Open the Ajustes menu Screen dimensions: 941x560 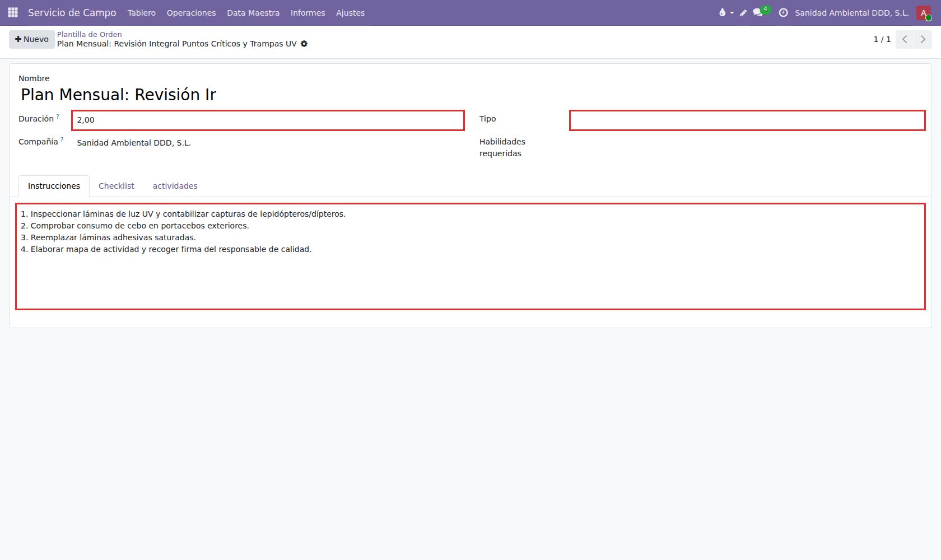click(350, 12)
